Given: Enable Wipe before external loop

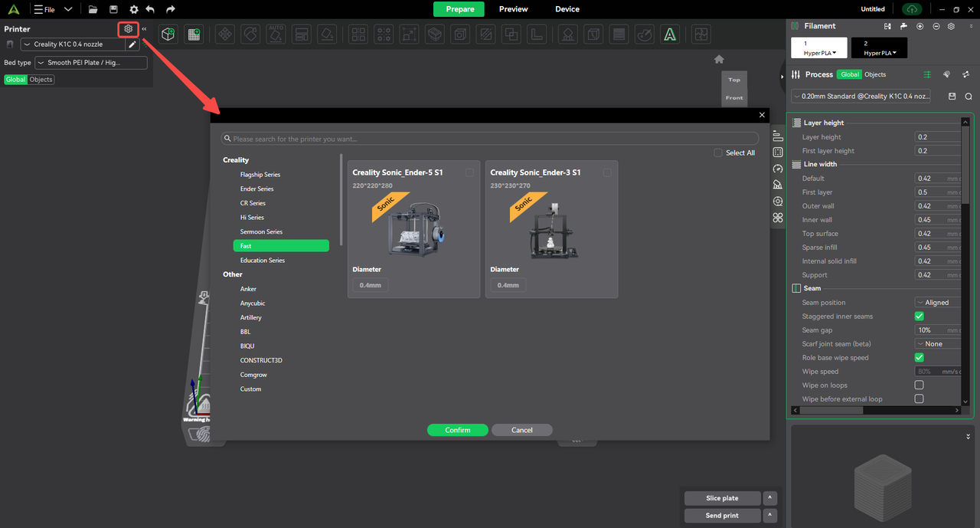Looking at the screenshot, I should point(920,399).
